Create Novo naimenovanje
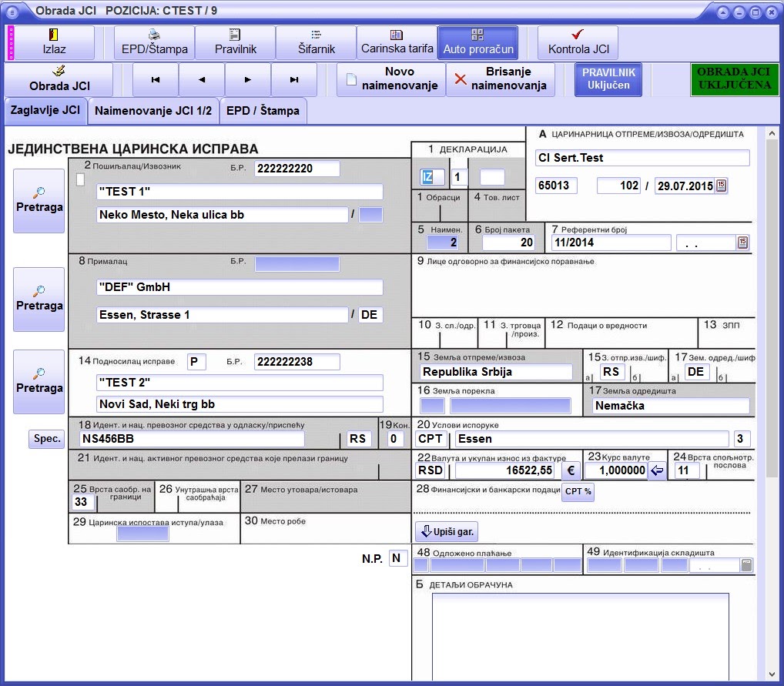 tap(391, 79)
